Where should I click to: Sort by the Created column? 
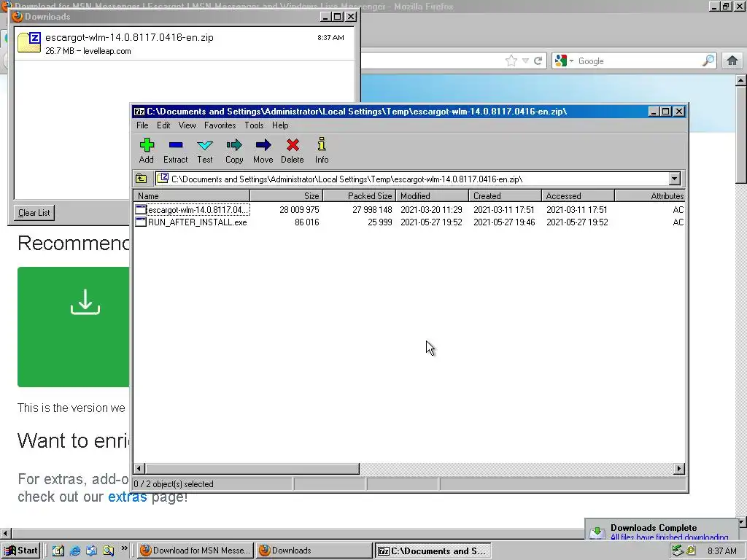click(506, 195)
